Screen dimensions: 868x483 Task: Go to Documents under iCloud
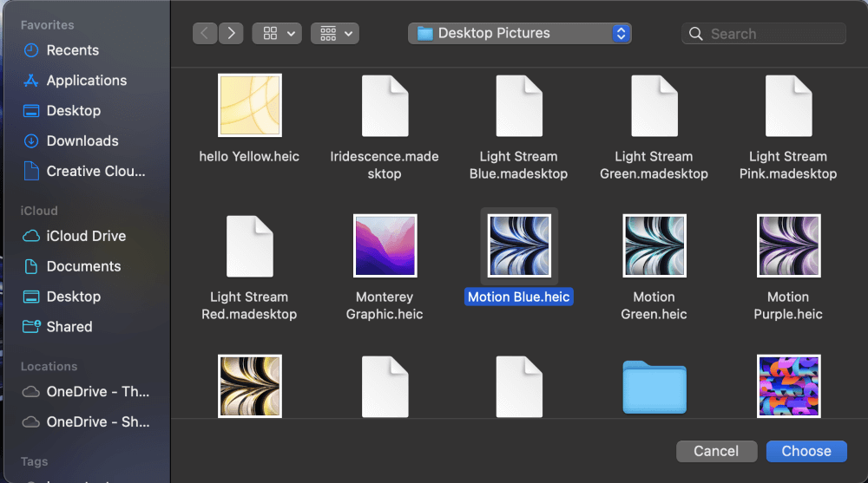[83, 266]
